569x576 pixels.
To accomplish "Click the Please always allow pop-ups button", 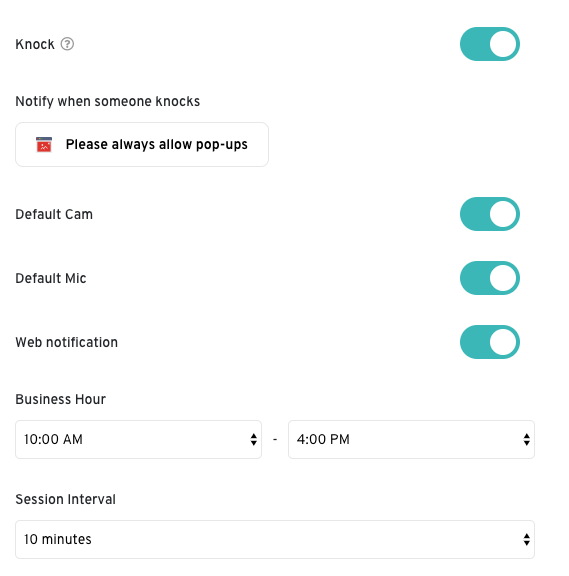I will pos(142,144).
